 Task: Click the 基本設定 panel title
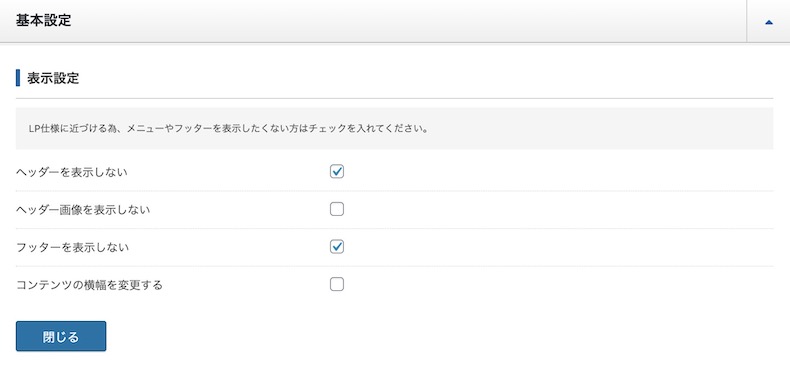43,21
